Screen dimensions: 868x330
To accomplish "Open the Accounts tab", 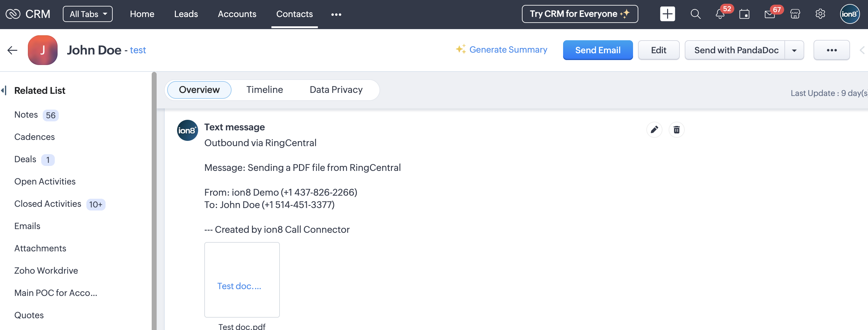I will (x=237, y=14).
